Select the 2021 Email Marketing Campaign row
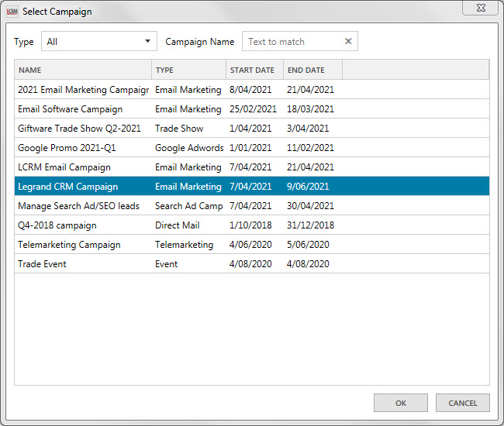Screen dimensions: 504x426 (x=83, y=90)
